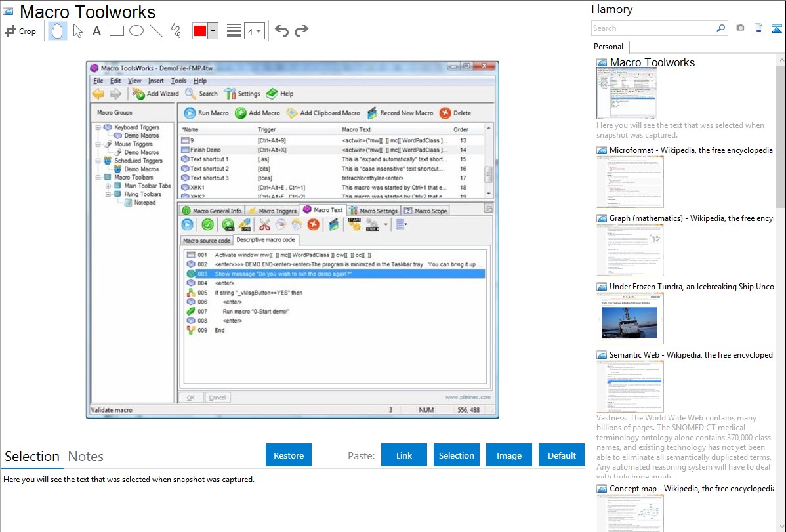The height and width of the screenshot is (532, 786).
Task: Open the Macro Scope tab
Action: (426, 211)
